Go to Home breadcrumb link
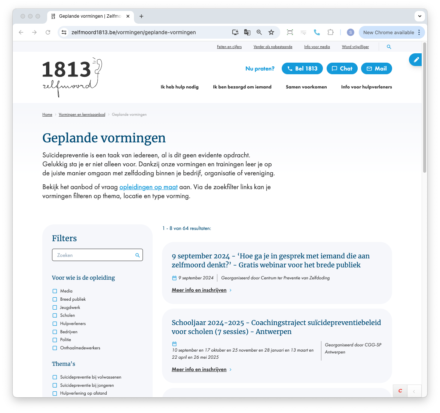Image resolution: width=440 pixels, height=413 pixels. click(47, 115)
